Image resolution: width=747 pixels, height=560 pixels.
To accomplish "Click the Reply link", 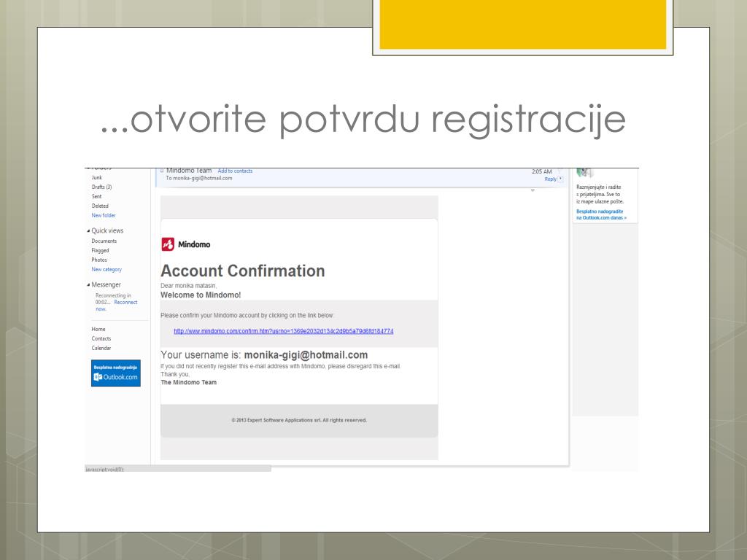I will coord(550,179).
